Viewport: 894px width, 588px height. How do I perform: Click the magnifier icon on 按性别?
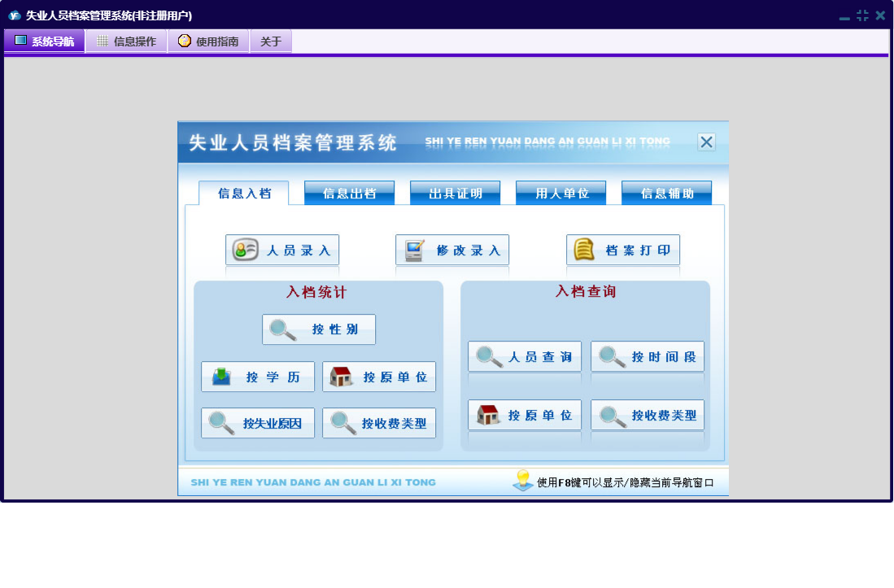[x=283, y=330]
